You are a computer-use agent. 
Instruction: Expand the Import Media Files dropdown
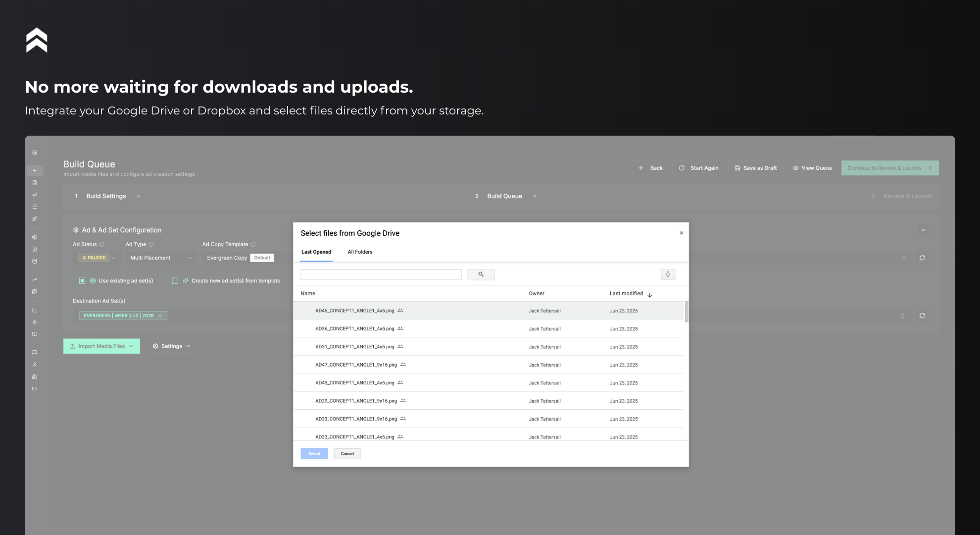coord(131,346)
